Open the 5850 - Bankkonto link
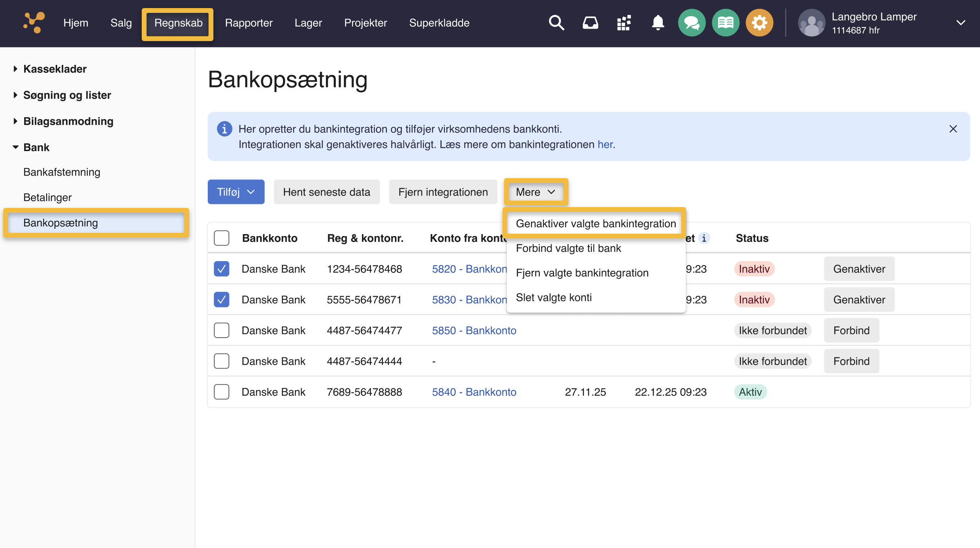 [474, 330]
